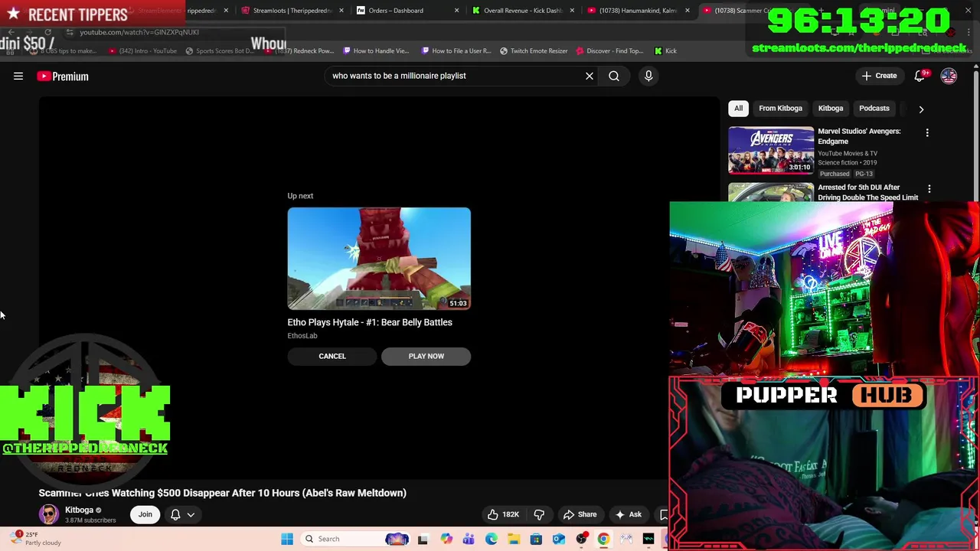Open Microsoft Store from the taskbar

coord(536,539)
